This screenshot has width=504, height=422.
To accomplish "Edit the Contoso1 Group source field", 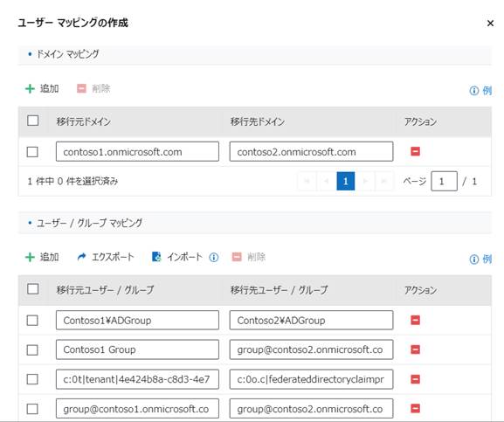I will [x=137, y=349].
